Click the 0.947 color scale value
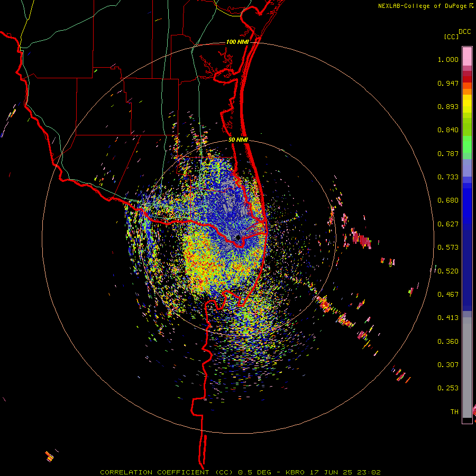The height and width of the screenshot is (476, 476). pos(448,83)
